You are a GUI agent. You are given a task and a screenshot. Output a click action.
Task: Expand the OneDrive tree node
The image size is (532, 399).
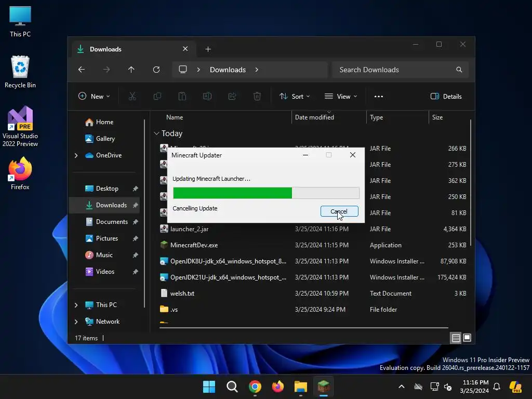[76, 155]
